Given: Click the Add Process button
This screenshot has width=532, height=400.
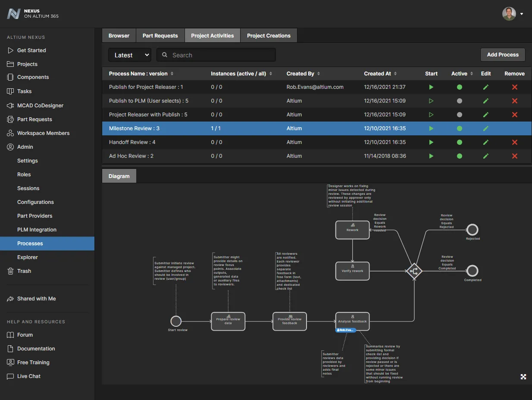Looking at the screenshot, I should [x=502, y=54].
